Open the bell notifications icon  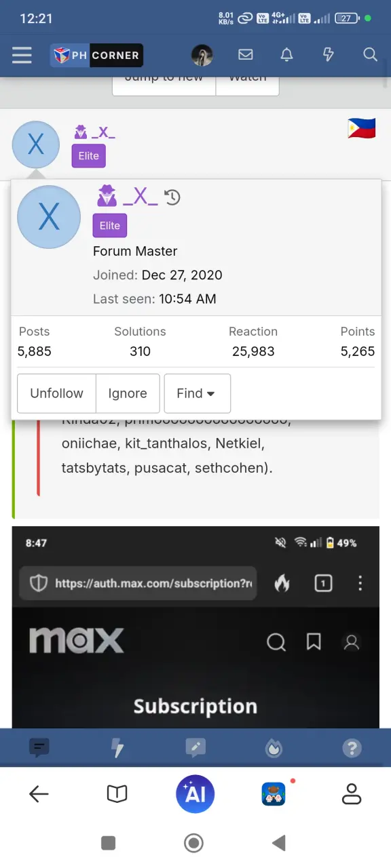coord(287,55)
